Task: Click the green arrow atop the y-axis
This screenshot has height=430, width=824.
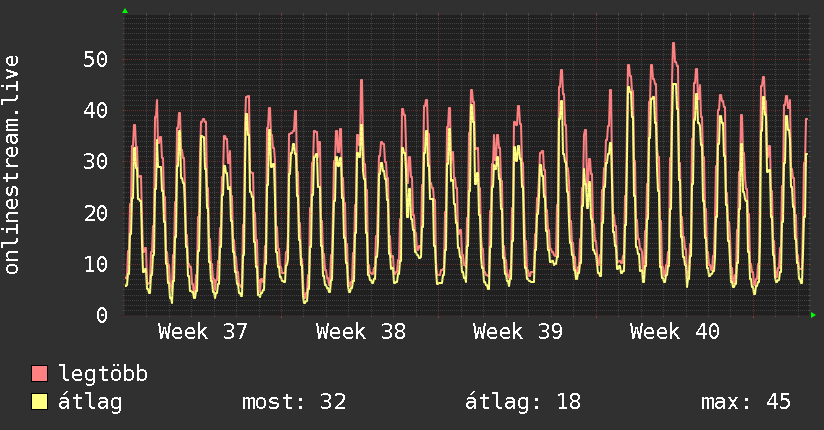Action: [x=125, y=11]
